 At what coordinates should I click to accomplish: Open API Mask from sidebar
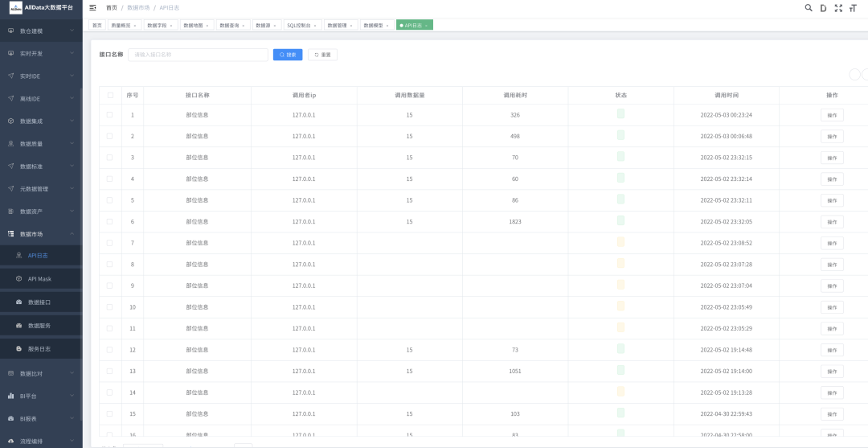point(39,278)
